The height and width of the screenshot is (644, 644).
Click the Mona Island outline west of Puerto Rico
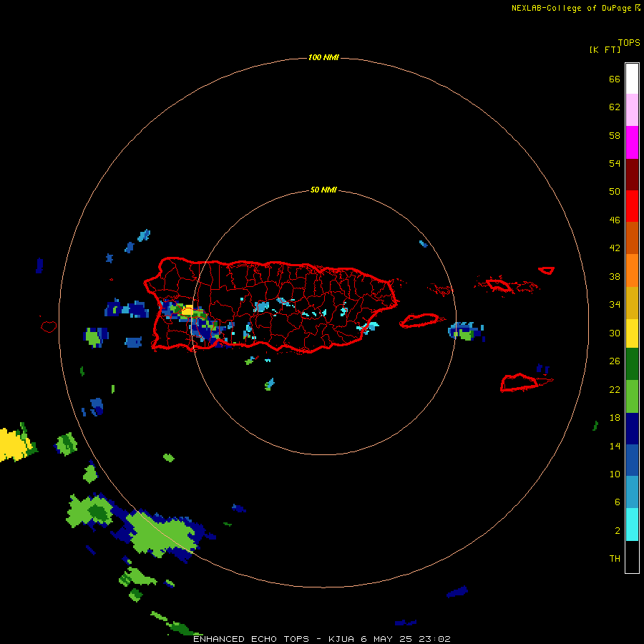(x=49, y=326)
